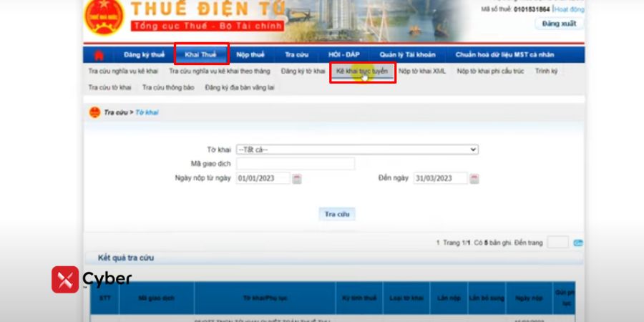The width and height of the screenshot is (644, 322).
Task: Click the 'Đến trang' page number box
Action: (x=557, y=243)
